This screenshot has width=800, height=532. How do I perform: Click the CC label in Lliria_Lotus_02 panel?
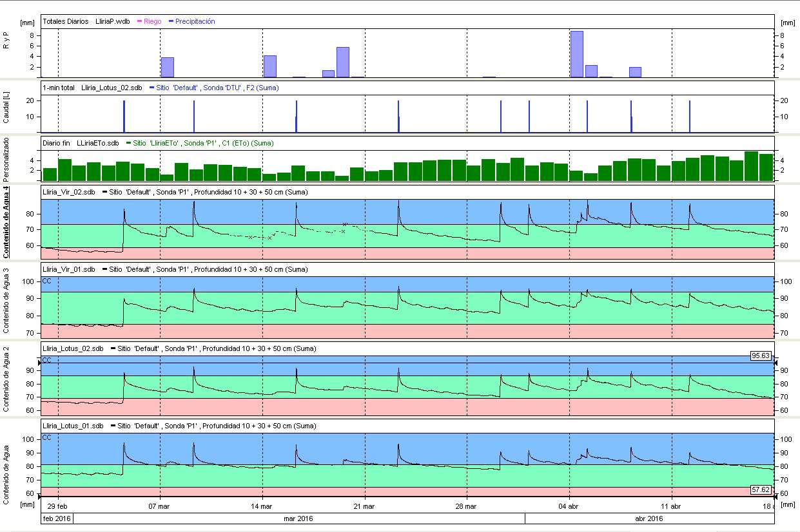[46, 360]
